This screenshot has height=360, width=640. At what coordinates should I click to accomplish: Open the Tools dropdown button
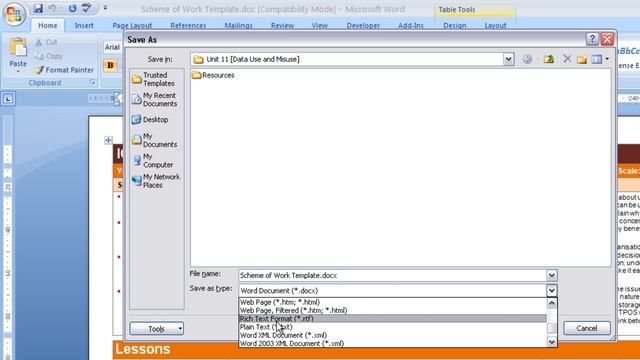[157, 329]
